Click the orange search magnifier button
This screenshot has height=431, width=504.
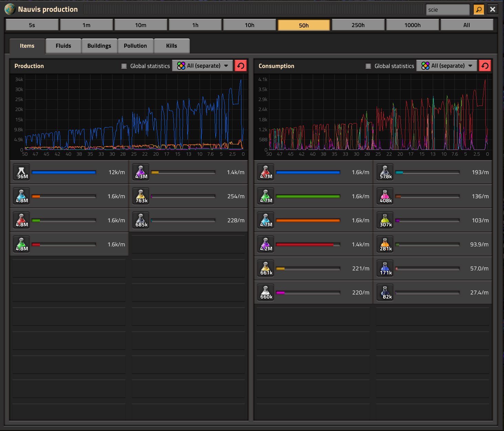479,10
